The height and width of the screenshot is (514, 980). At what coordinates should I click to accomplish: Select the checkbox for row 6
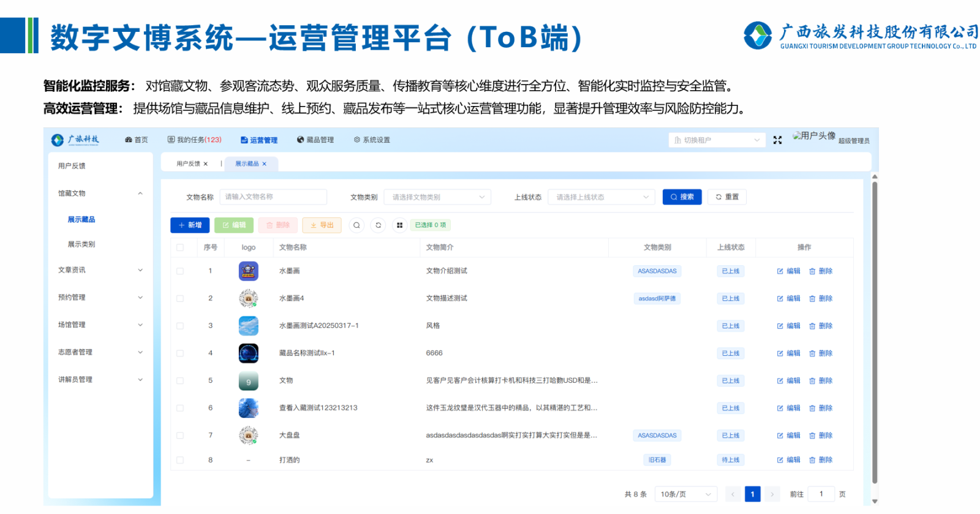[180, 408]
